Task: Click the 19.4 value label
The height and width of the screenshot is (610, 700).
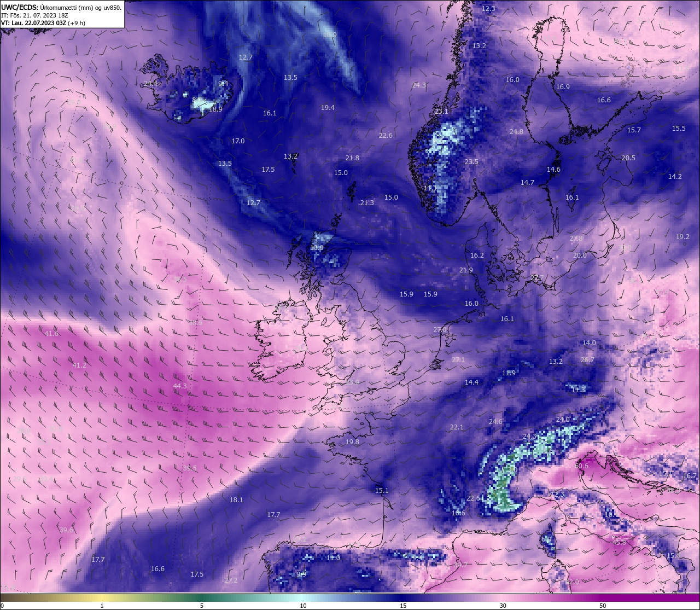Action: click(328, 108)
